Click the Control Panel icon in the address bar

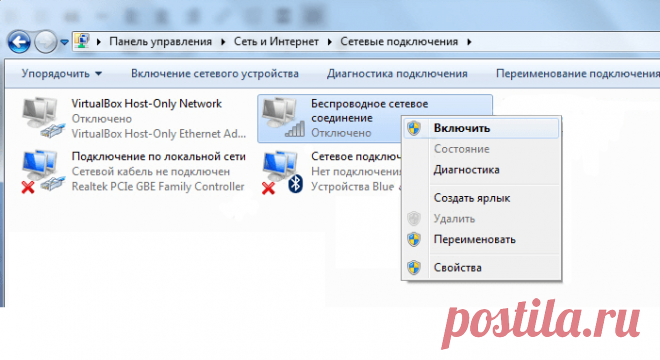(x=82, y=41)
